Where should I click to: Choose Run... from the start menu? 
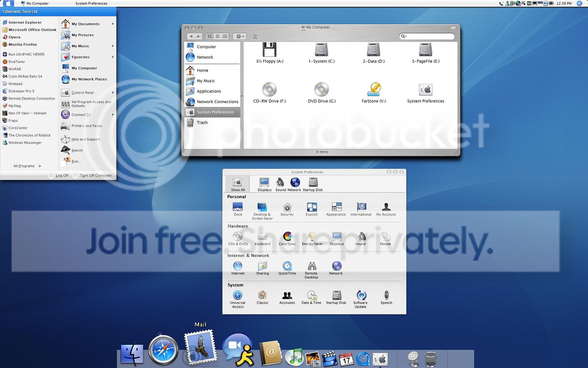tap(71, 161)
